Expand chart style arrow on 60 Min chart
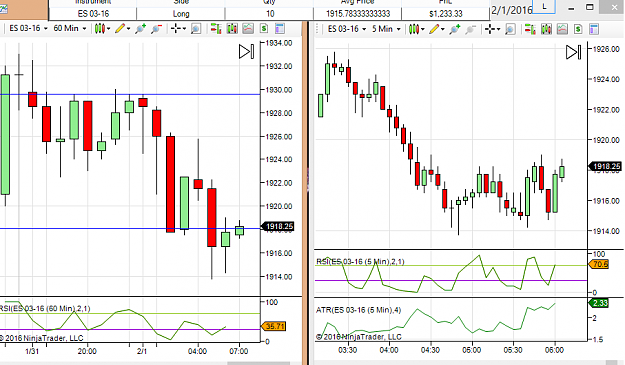Screen dimensions: 625x365 tap(108, 29)
